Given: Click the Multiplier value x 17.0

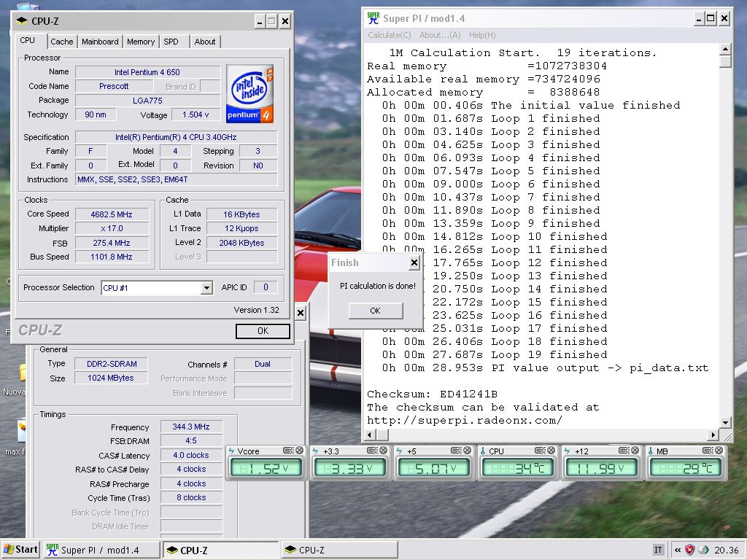Looking at the screenshot, I should point(112,228).
